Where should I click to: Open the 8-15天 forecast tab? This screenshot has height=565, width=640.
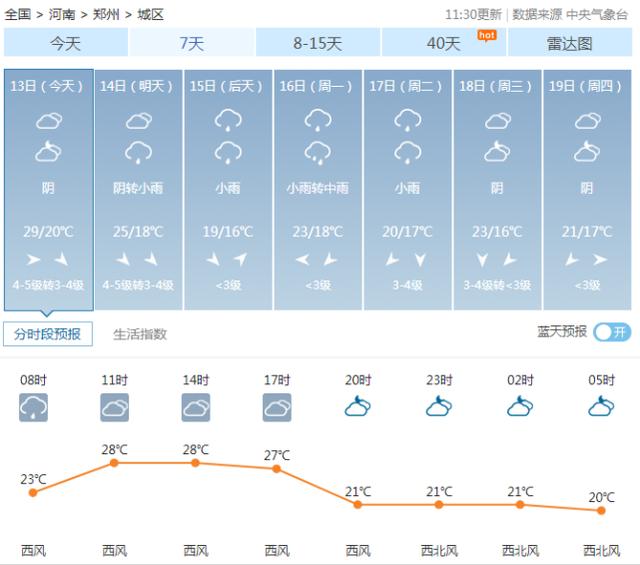pyautogui.click(x=318, y=43)
